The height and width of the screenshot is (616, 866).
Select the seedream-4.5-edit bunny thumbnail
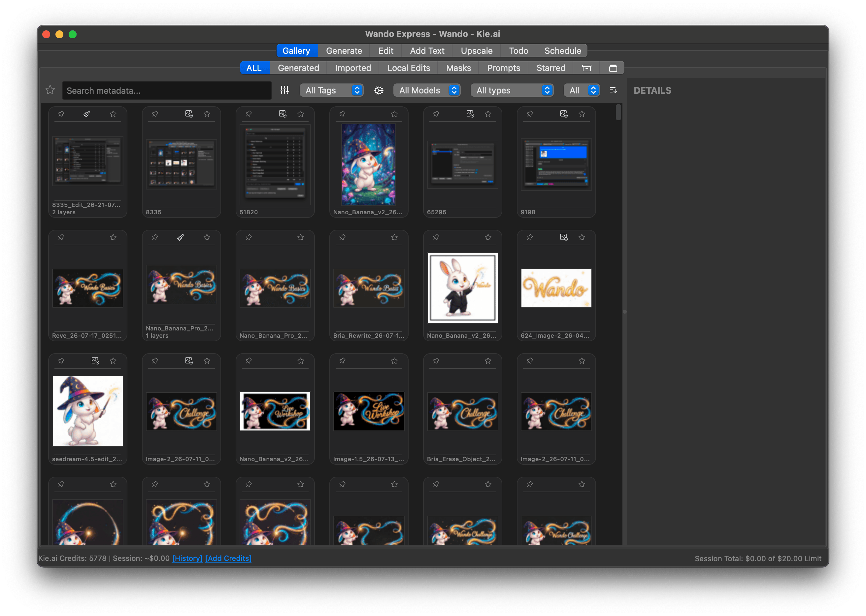click(87, 411)
